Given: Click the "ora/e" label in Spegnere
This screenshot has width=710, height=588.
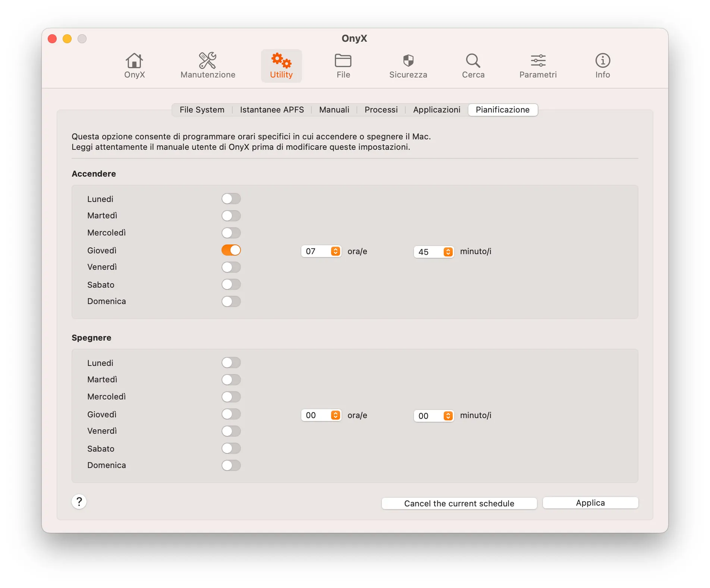Looking at the screenshot, I should (x=357, y=415).
